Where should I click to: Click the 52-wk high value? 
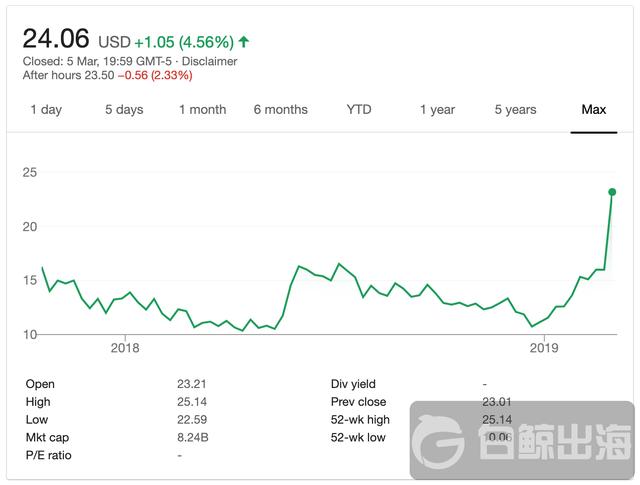click(x=498, y=420)
